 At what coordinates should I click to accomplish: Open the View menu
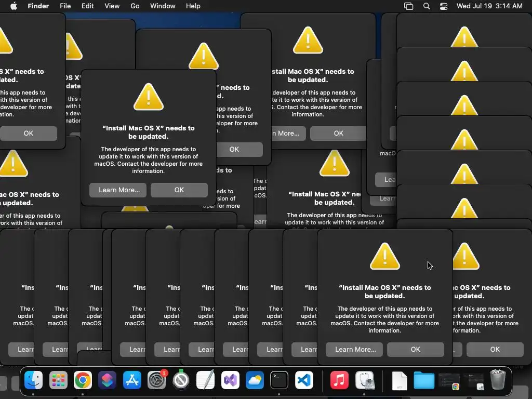point(112,6)
